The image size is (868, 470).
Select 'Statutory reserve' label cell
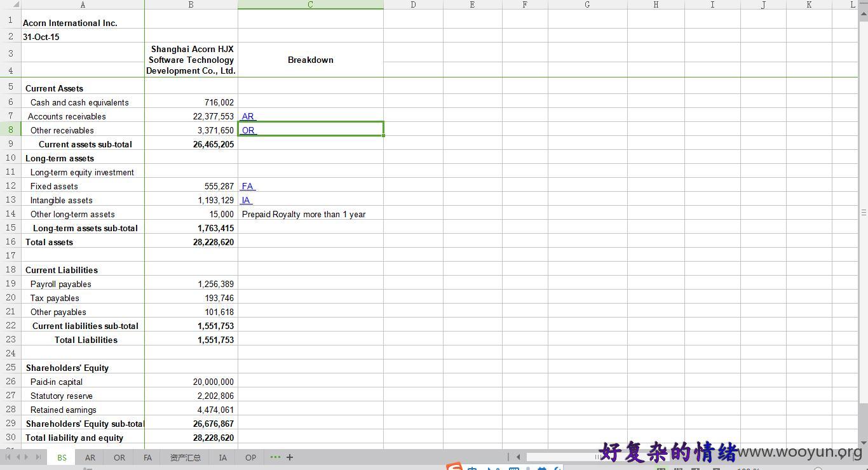[x=83, y=396]
